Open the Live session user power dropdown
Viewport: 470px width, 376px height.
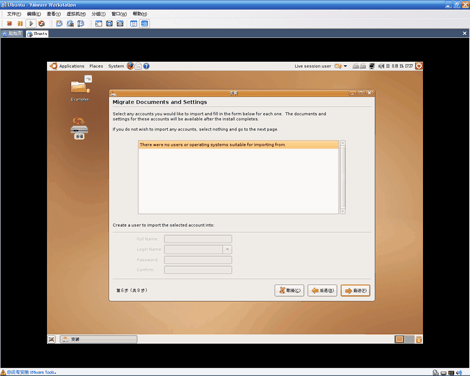(x=341, y=66)
